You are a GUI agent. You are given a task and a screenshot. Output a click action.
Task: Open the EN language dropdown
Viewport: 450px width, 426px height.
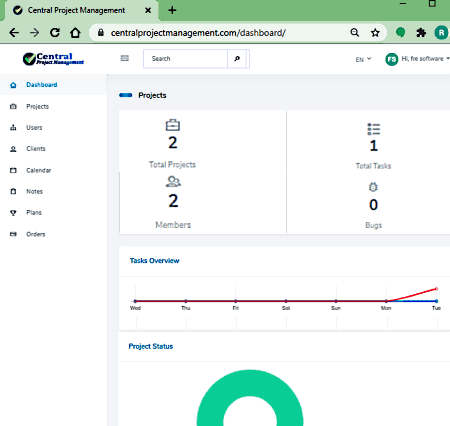point(363,59)
